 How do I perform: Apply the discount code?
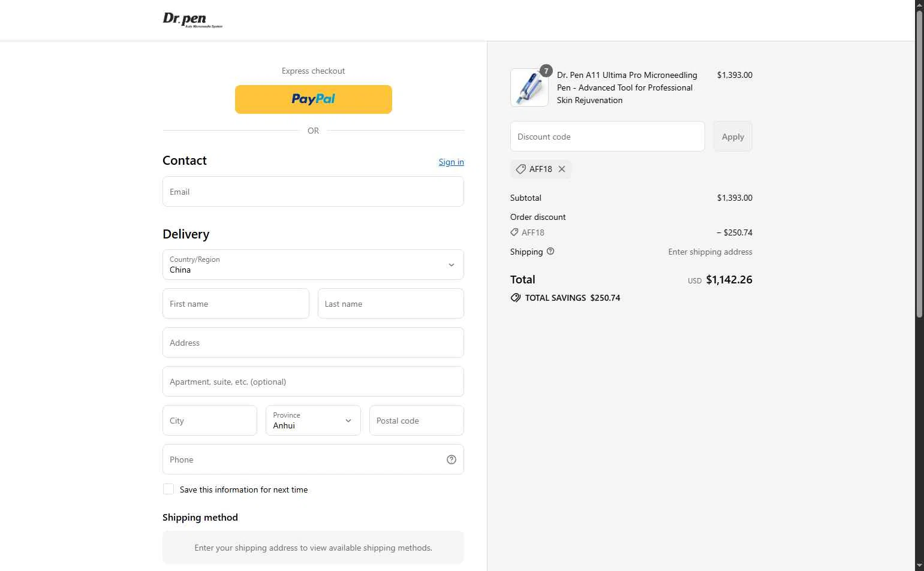[x=733, y=137]
